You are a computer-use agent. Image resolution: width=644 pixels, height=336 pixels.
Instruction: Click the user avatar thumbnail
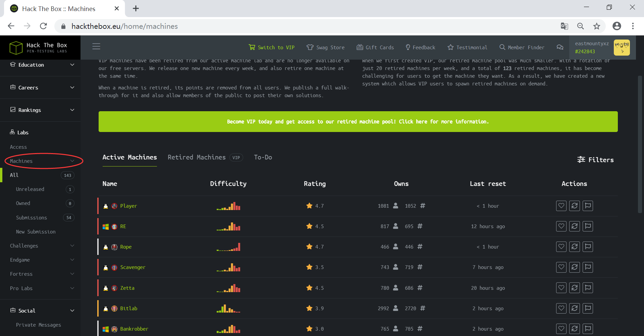click(x=622, y=47)
